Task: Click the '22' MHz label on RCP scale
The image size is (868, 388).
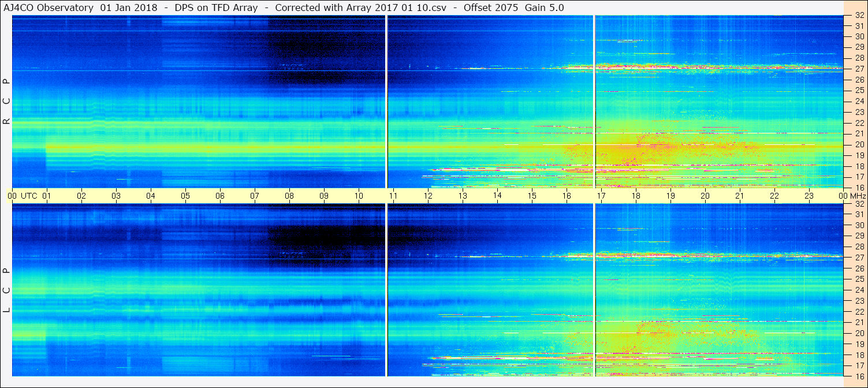Action: pos(859,123)
